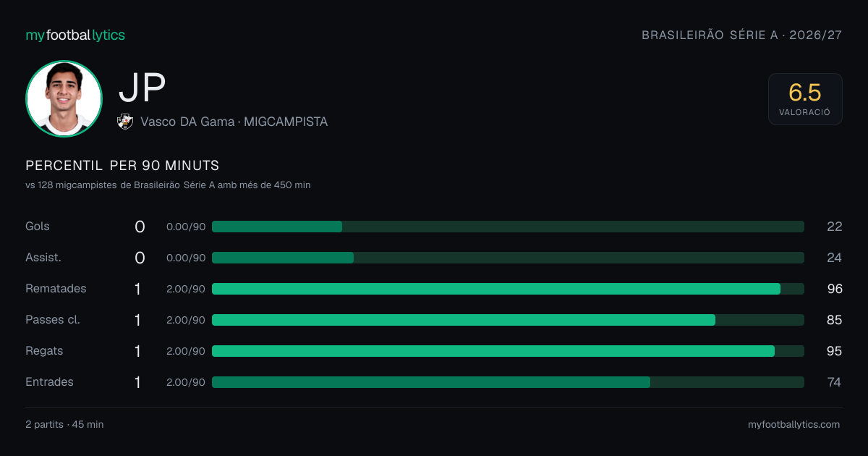The width and height of the screenshot is (868, 456).
Task: Click the Percentil per 90 minuts heading
Action: [122, 166]
